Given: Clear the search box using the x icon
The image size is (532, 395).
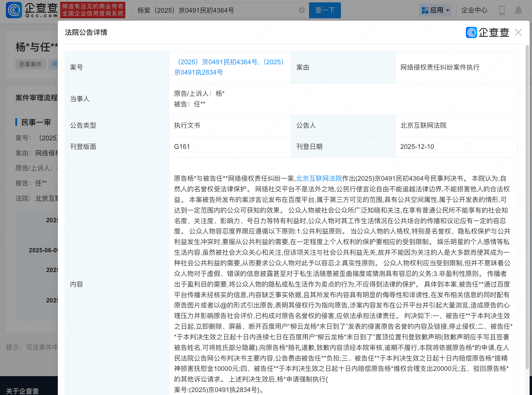Looking at the screenshot, I should coord(301,10).
